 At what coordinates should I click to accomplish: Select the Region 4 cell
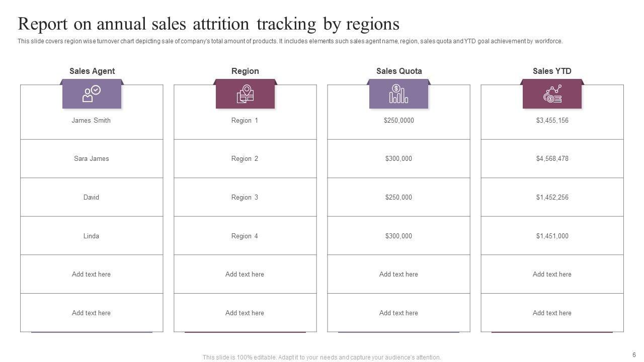pos(245,236)
